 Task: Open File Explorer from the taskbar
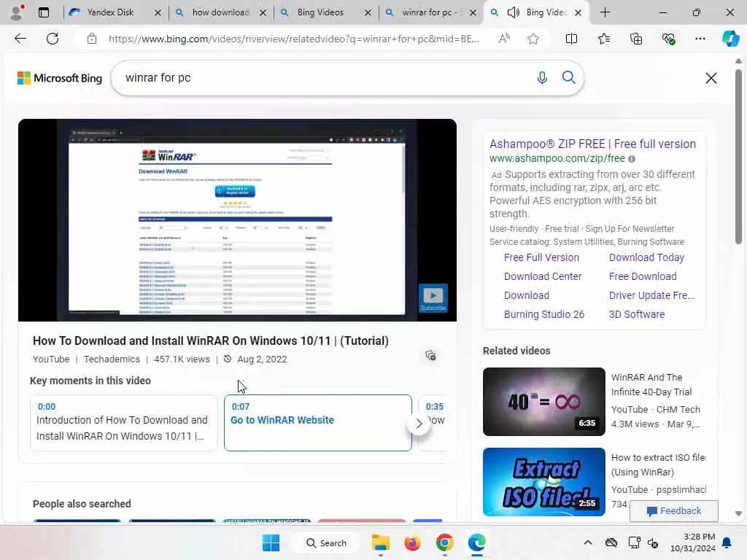tap(381, 542)
